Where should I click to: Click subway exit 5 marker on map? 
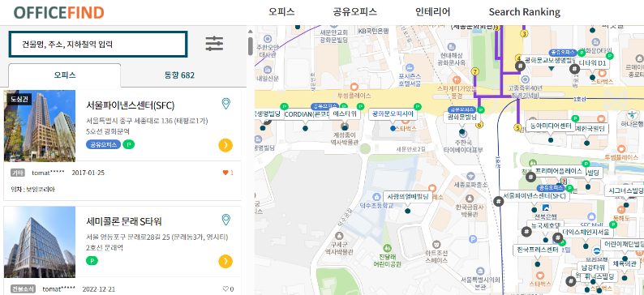[x=517, y=127]
